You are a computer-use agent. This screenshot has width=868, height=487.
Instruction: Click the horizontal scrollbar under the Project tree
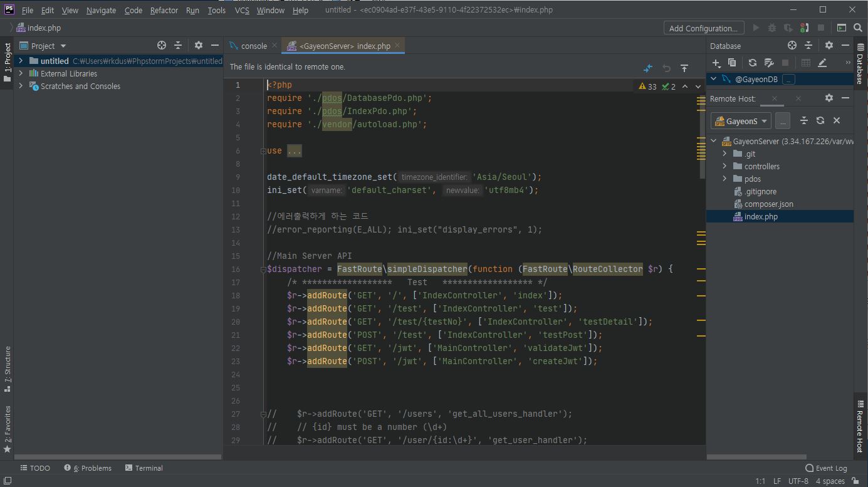click(118, 457)
